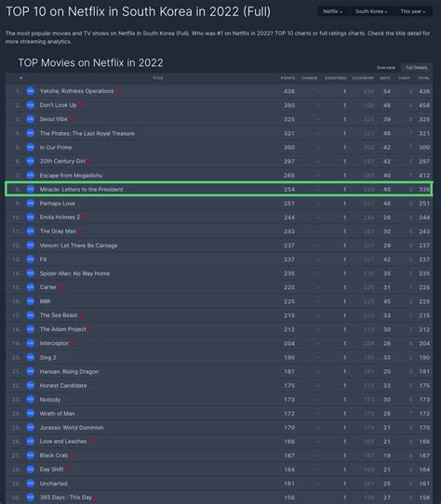The height and width of the screenshot is (504, 441).
Task: Click rank number 1. in the first row
Action: [x=18, y=92]
